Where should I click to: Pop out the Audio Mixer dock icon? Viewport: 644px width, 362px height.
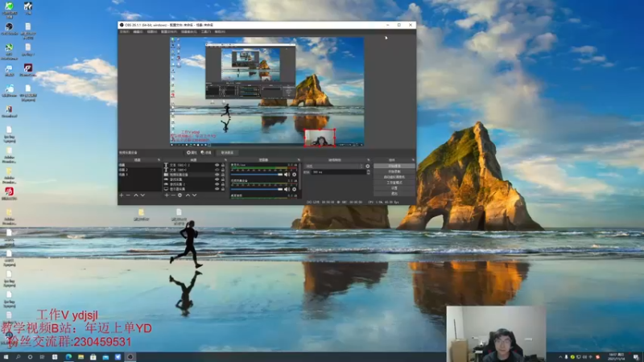(299, 160)
